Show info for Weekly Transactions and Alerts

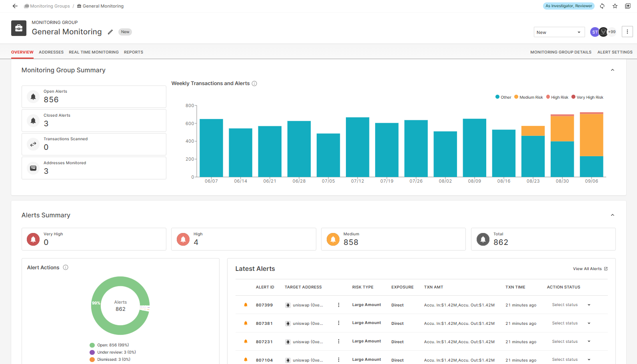click(x=254, y=84)
